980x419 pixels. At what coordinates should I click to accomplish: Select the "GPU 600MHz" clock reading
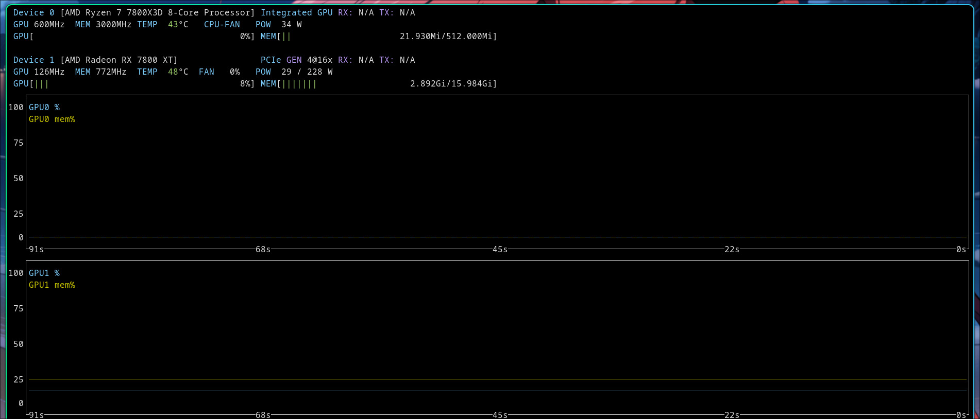tap(39, 24)
